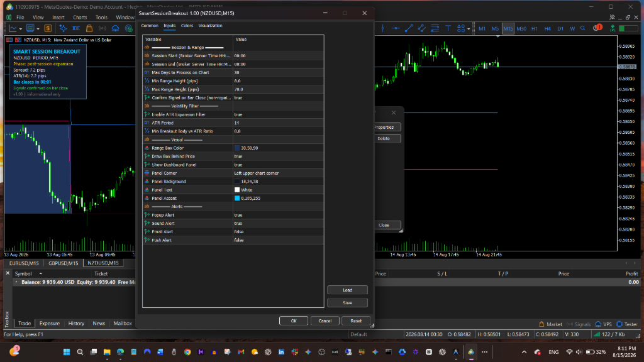Screen dimensions: 644x362
Task: Toggle Draw Box Behind Price value
Action: click(x=279, y=156)
